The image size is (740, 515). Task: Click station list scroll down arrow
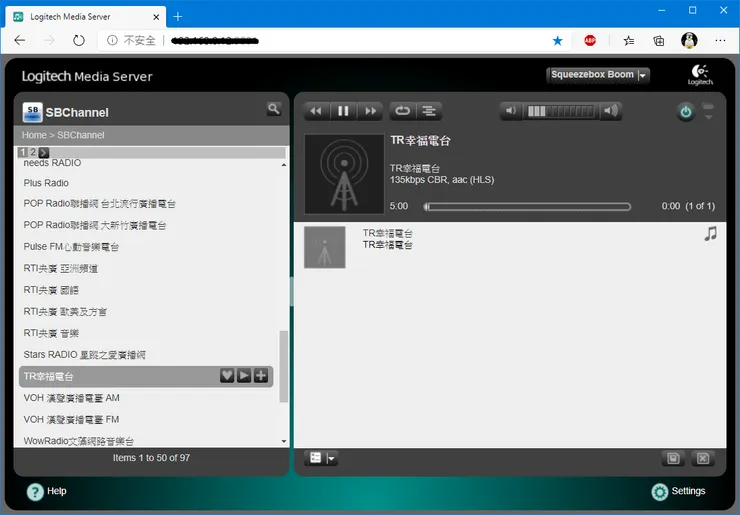(284, 441)
